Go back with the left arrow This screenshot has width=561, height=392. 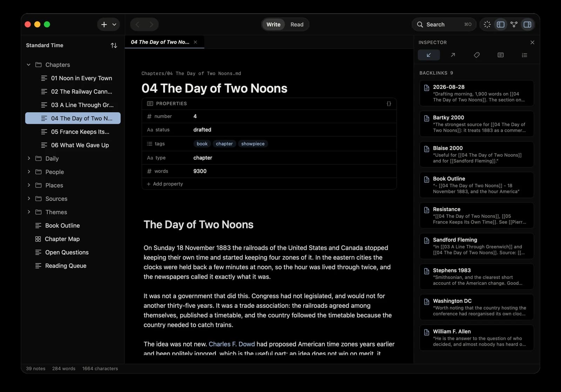pyautogui.click(x=137, y=25)
